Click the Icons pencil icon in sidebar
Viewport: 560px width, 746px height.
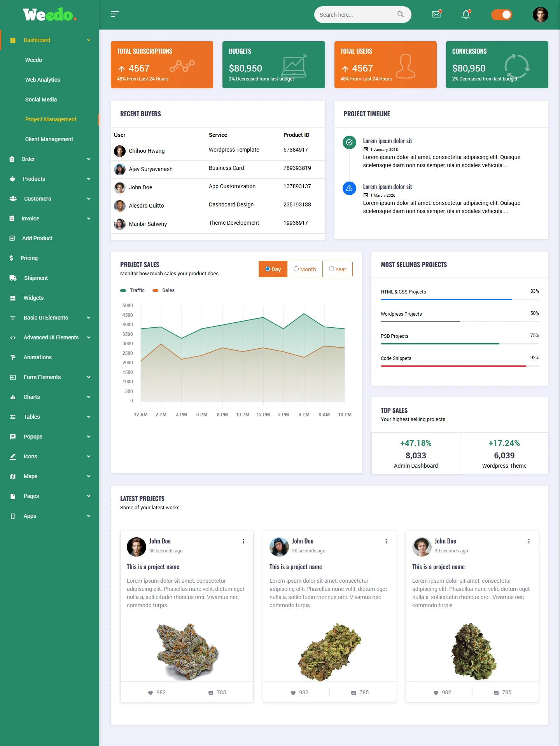coord(13,456)
